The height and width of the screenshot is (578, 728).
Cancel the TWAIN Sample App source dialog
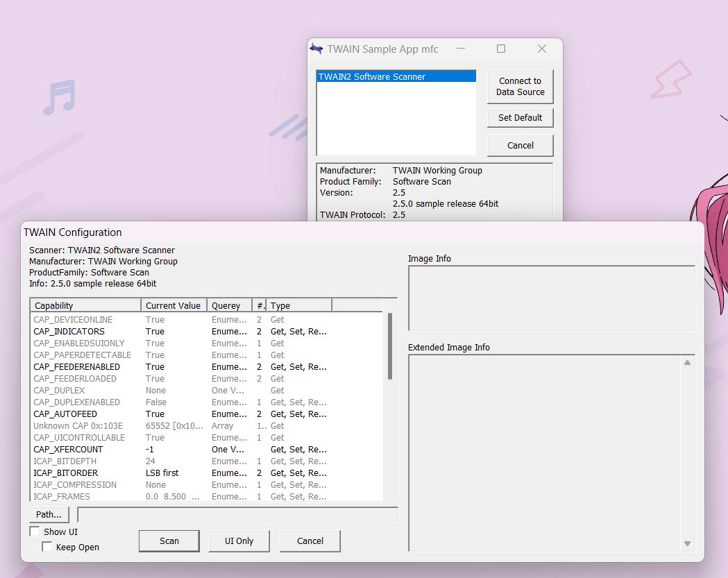[520, 145]
